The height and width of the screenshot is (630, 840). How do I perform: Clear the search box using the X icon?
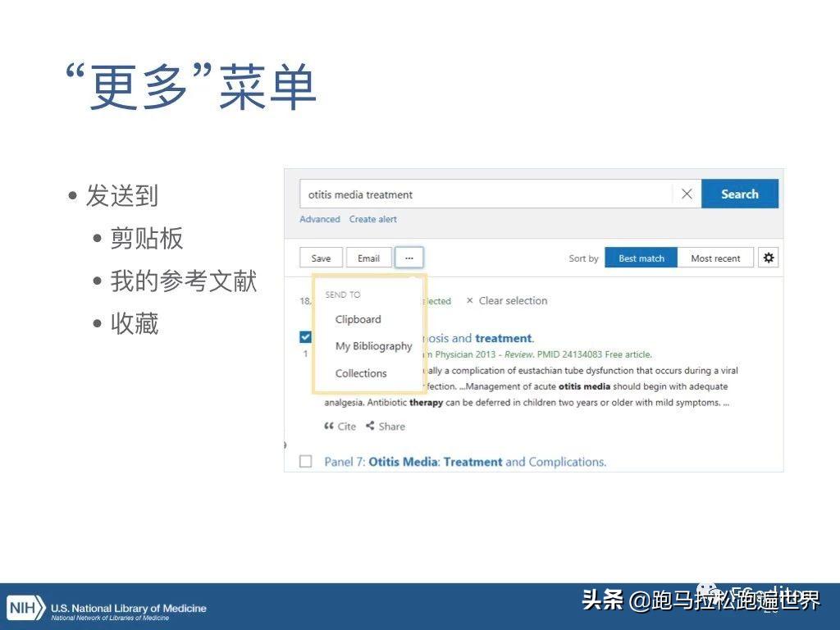(687, 194)
